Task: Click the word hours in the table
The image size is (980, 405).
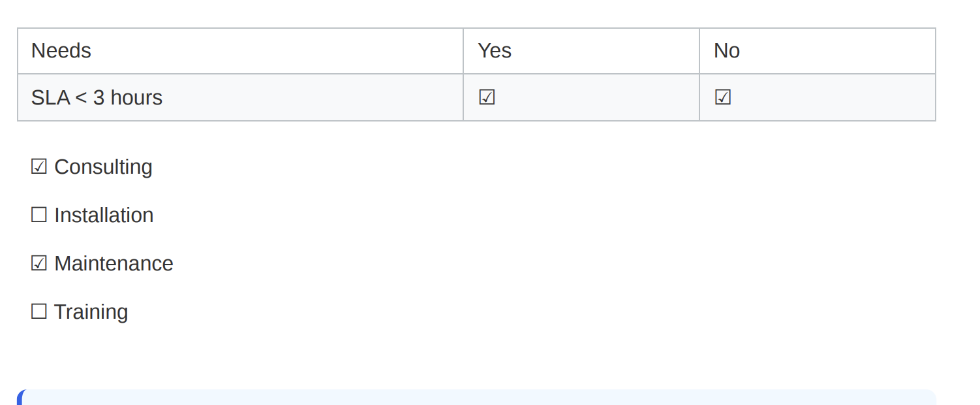Action: (x=136, y=98)
